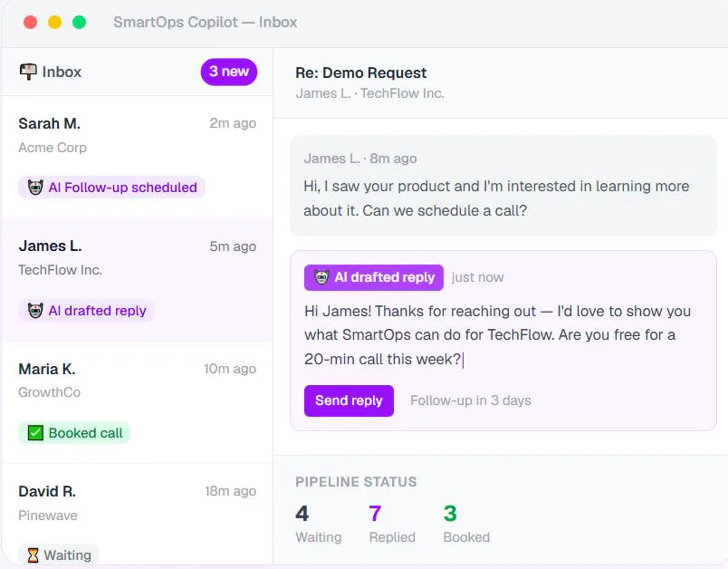
Task: Click the 10m ago timestamp
Action: 230,369
